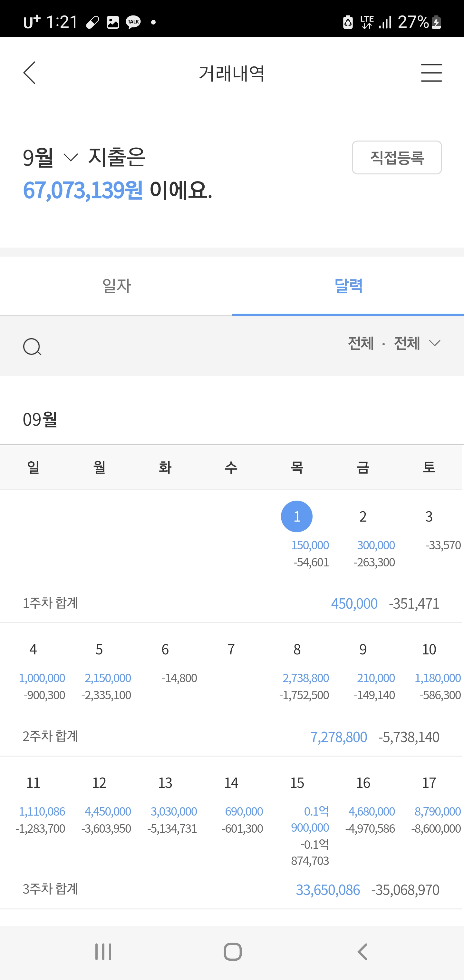This screenshot has height=980, width=464.
Task: Tap the KakaoTalk notification icon
Action: point(133,22)
